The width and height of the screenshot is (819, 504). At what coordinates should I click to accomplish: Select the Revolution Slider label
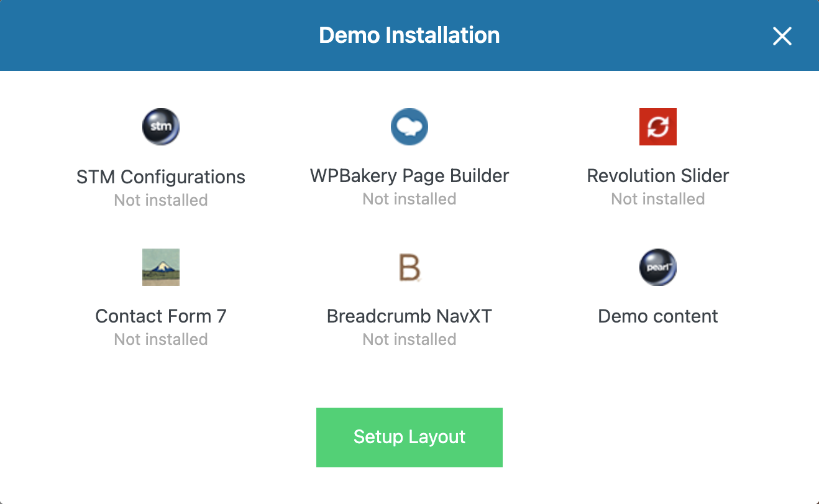658,176
